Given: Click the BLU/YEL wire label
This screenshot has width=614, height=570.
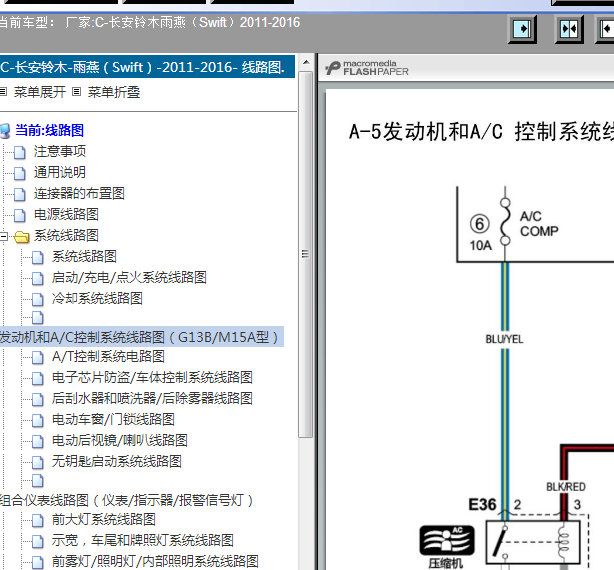Looking at the screenshot, I should click(x=504, y=339).
